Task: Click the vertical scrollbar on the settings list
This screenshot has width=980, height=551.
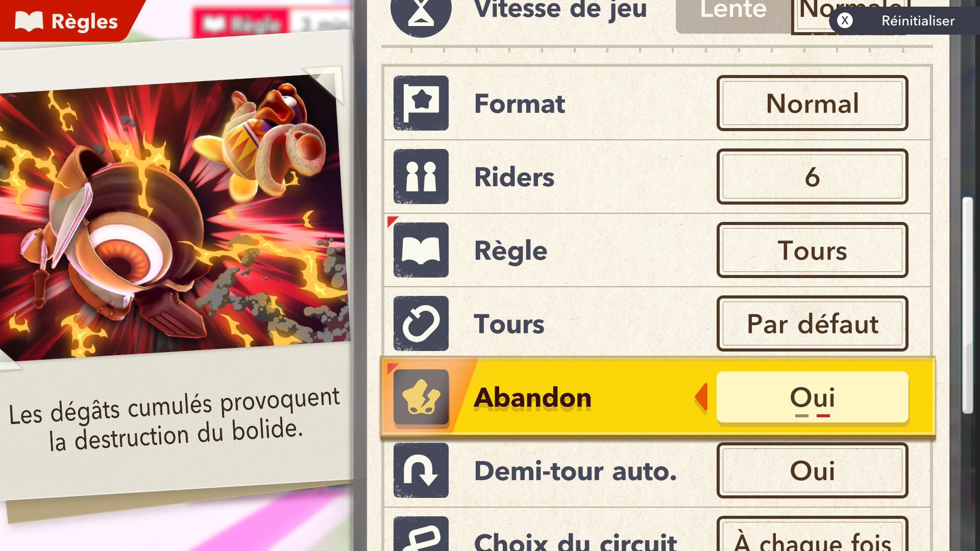Action: 967,305
